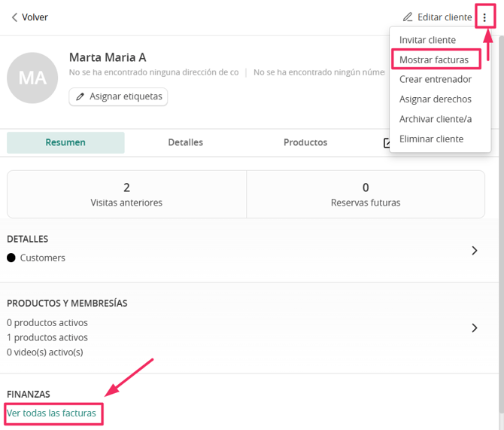Screen dimensions: 504x430
Task: Open the Ver todas las facturas link
Action: pos(51,413)
